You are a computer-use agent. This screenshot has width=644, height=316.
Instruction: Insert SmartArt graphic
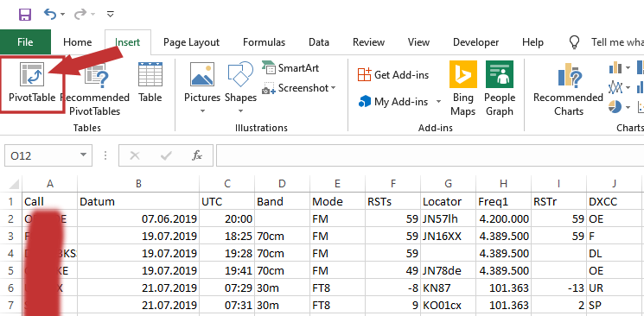pyautogui.click(x=290, y=67)
